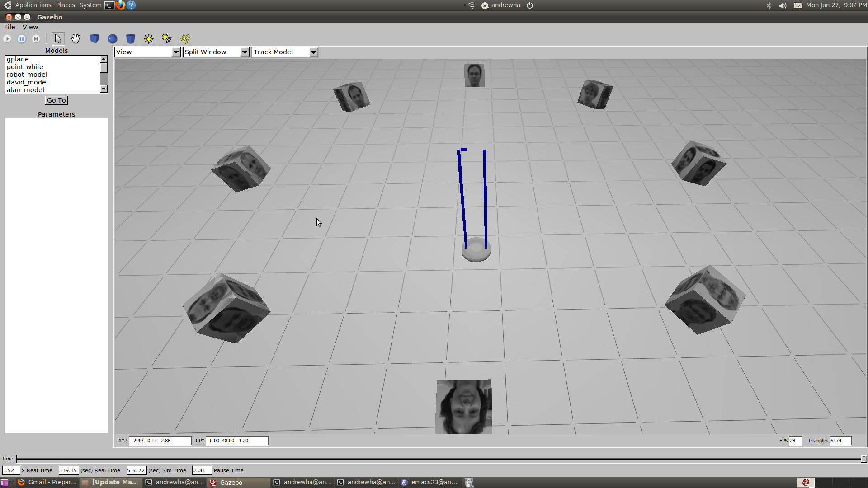
Task: Insert a sphere into the scene
Action: [113, 38]
